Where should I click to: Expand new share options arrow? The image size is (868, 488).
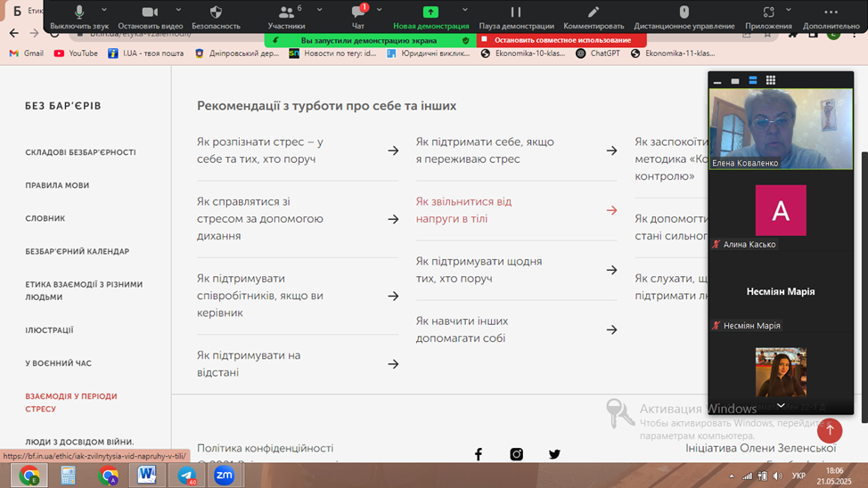point(465,10)
